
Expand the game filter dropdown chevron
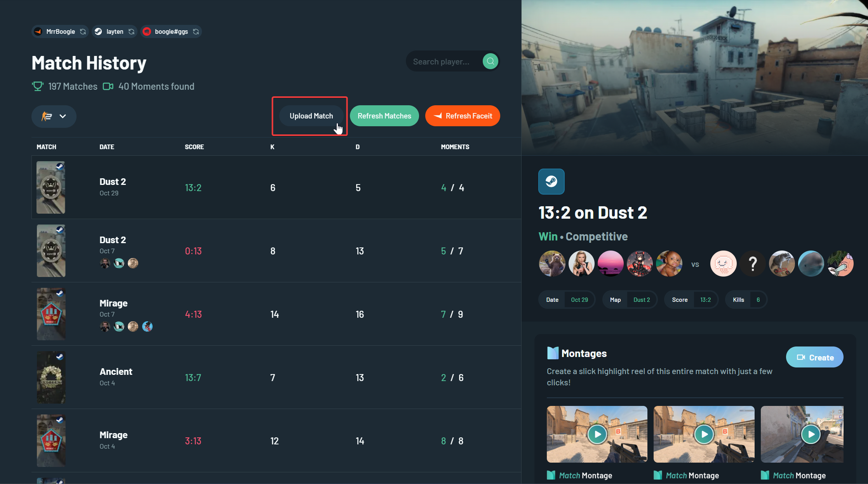(x=63, y=116)
